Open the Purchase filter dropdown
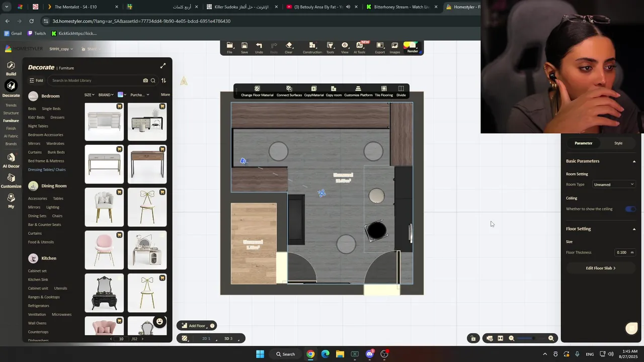The image size is (644, 362). pos(139,95)
